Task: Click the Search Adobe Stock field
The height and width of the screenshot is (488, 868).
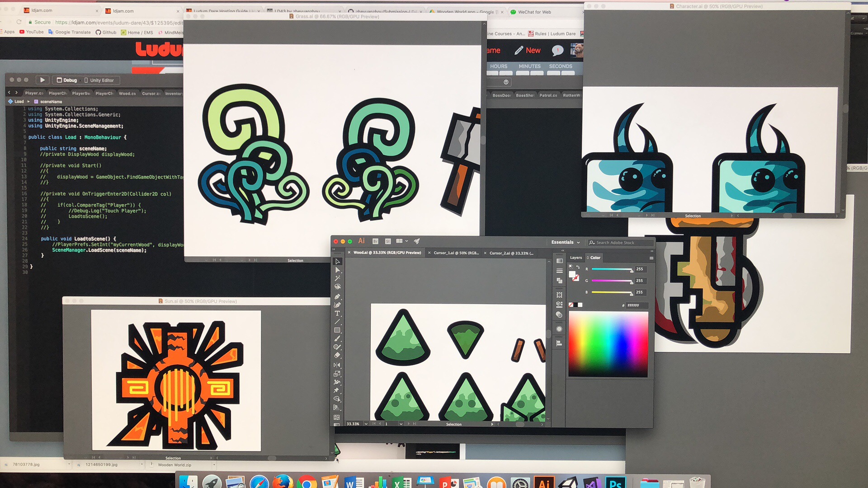Action: pos(620,243)
